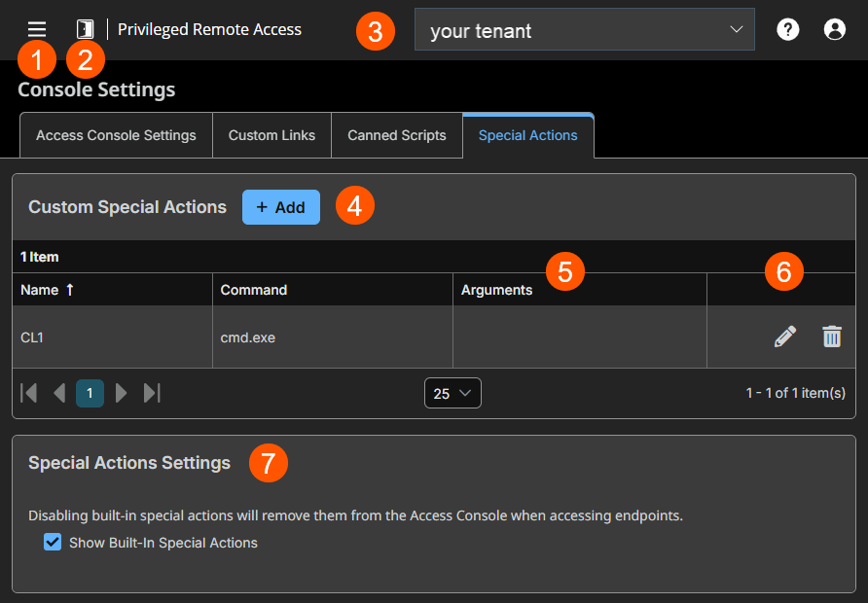868x603 pixels.
Task: Click the user account icon
Action: pos(834,29)
